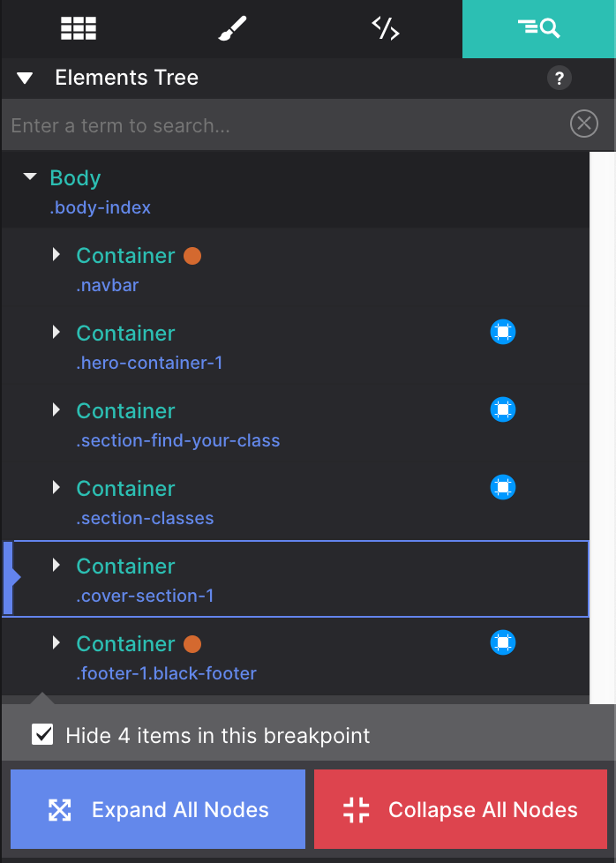
Task: Collapse the Elements Tree panel header arrow
Action: tap(25, 79)
